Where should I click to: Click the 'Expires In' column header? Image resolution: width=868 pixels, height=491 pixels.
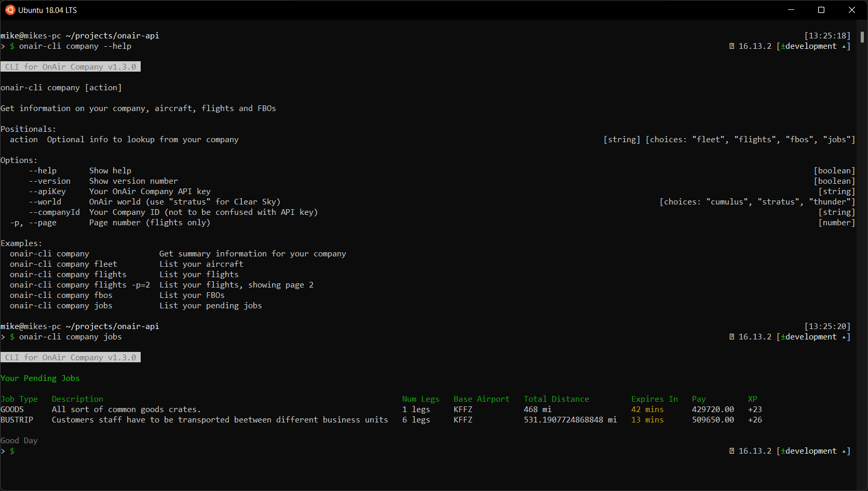[655, 399]
